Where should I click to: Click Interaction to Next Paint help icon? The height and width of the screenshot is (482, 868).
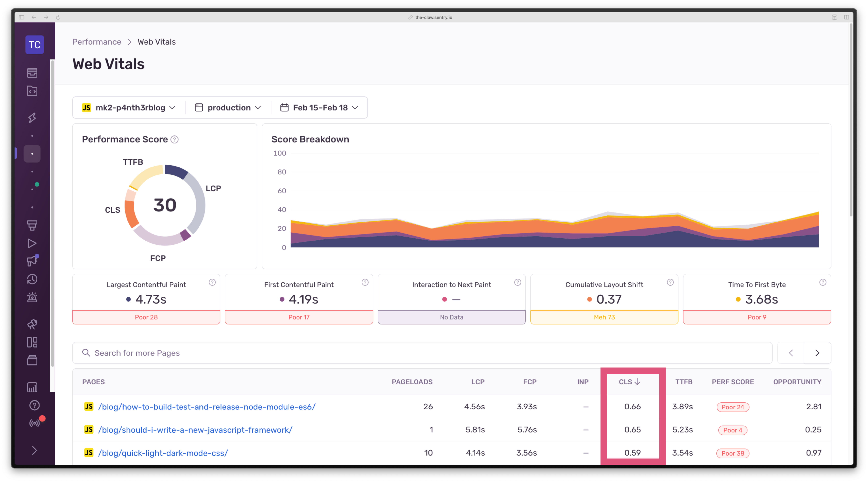[x=518, y=282]
